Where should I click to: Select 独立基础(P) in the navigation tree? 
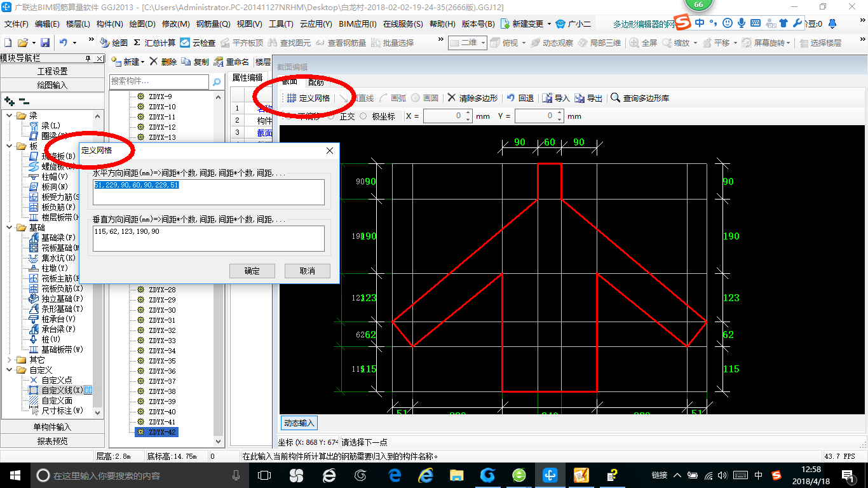click(56, 299)
